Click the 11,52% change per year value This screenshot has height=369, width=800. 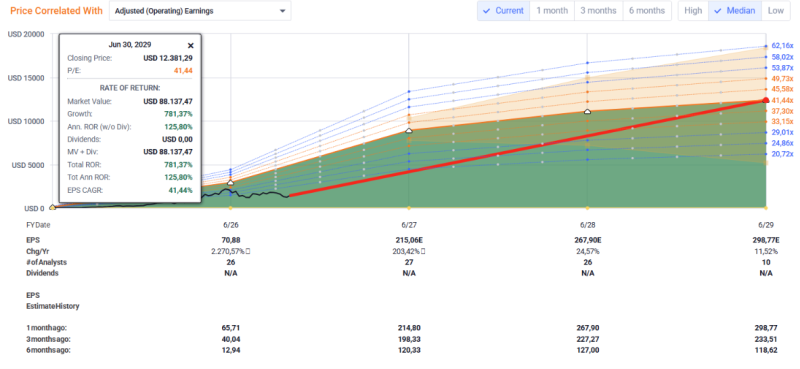(766, 251)
